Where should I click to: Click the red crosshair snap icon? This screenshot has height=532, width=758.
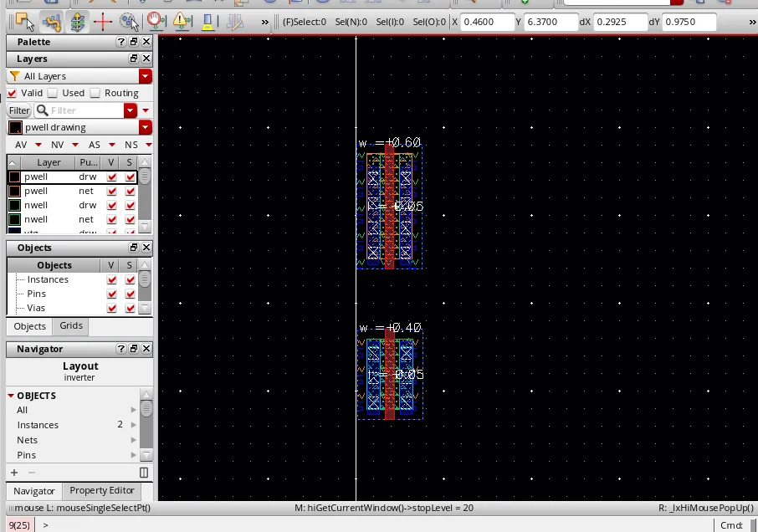coord(103,22)
